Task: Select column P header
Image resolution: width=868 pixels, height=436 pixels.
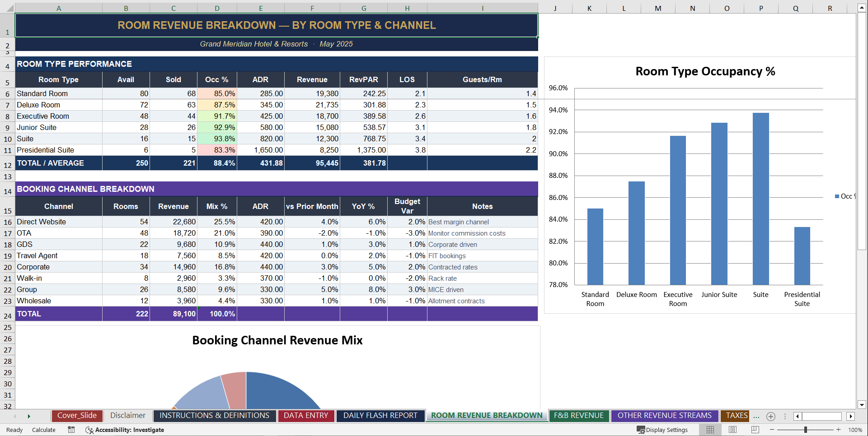Action: coord(761,8)
